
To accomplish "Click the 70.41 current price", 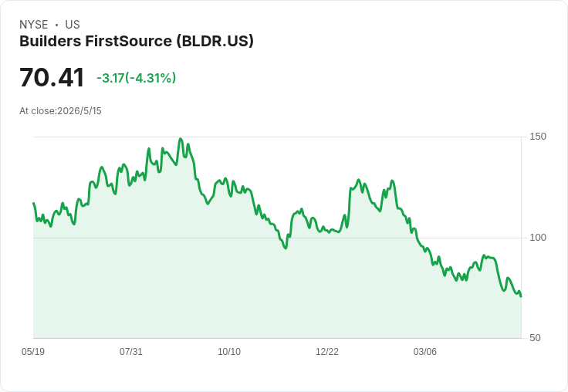I will click(52, 77).
